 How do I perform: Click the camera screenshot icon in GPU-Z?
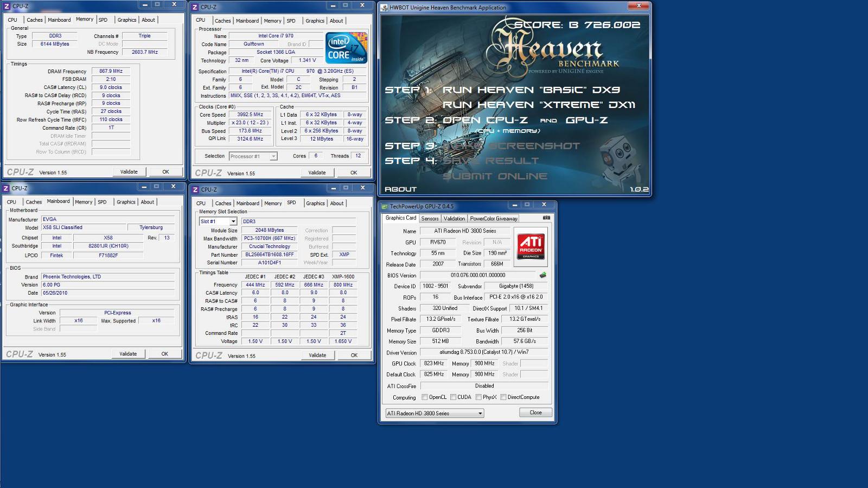click(x=546, y=218)
